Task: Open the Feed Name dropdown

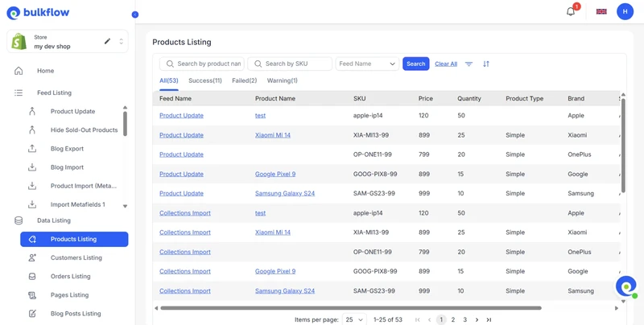Action: (x=367, y=64)
